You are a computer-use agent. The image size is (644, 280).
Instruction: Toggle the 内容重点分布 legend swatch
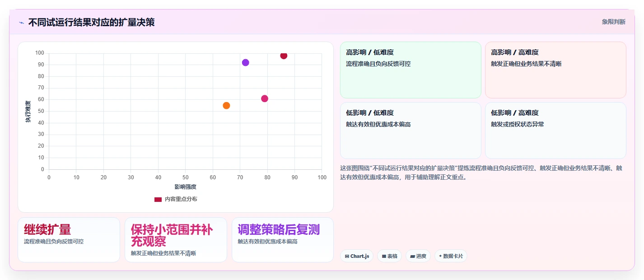(x=158, y=199)
